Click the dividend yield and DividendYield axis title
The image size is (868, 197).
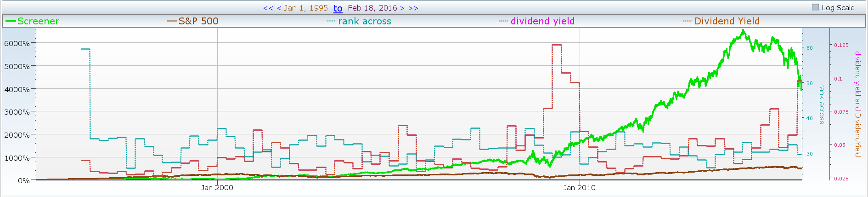(857, 104)
